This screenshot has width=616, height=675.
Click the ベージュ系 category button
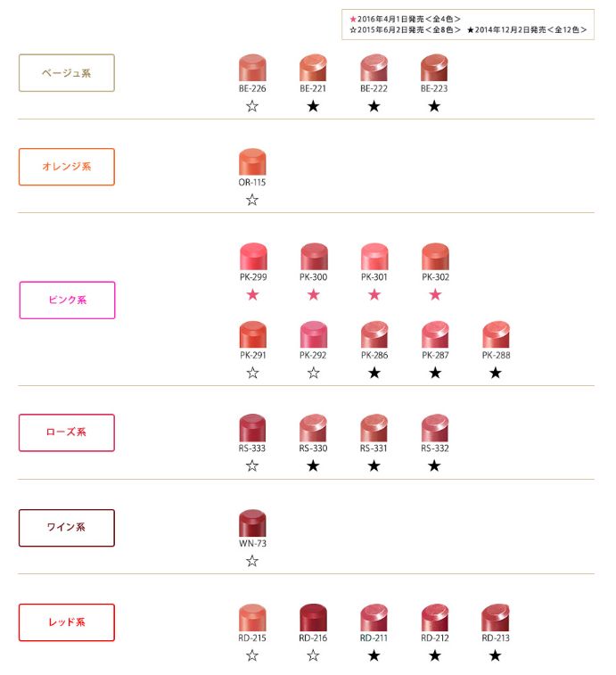tap(67, 73)
